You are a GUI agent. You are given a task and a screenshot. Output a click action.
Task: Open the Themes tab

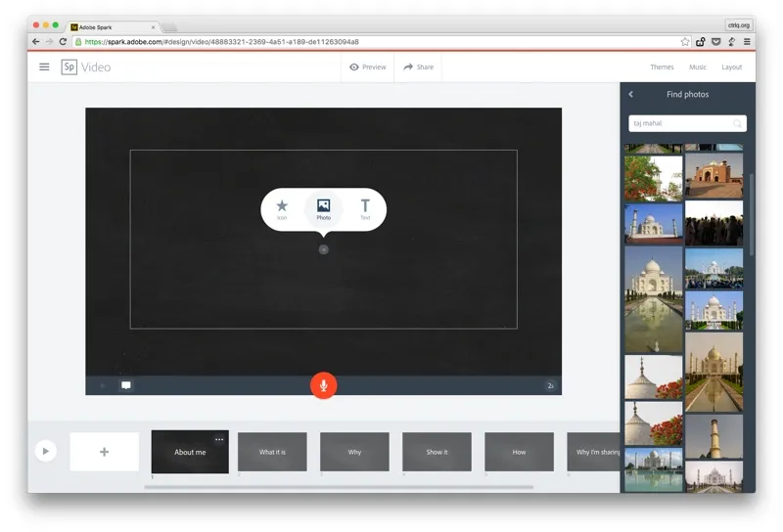pos(662,67)
